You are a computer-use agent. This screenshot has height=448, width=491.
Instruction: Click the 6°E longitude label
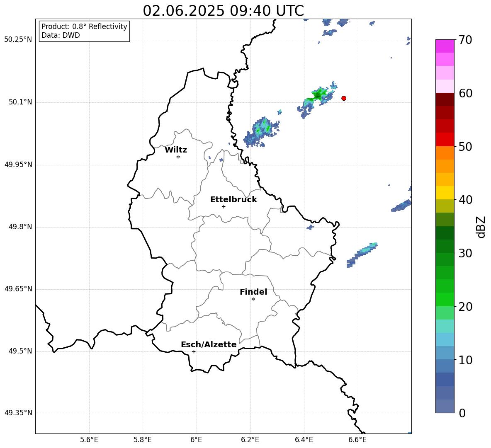(196, 440)
